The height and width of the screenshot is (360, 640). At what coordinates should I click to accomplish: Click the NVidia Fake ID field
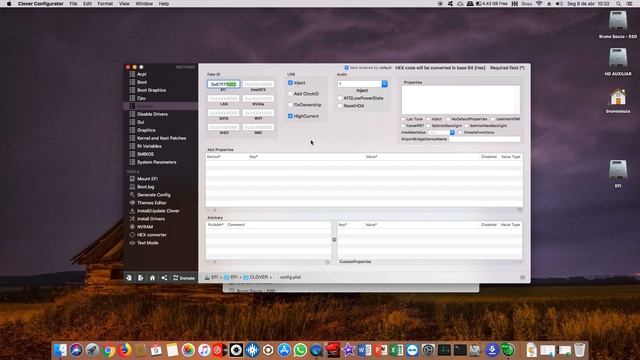(x=258, y=98)
